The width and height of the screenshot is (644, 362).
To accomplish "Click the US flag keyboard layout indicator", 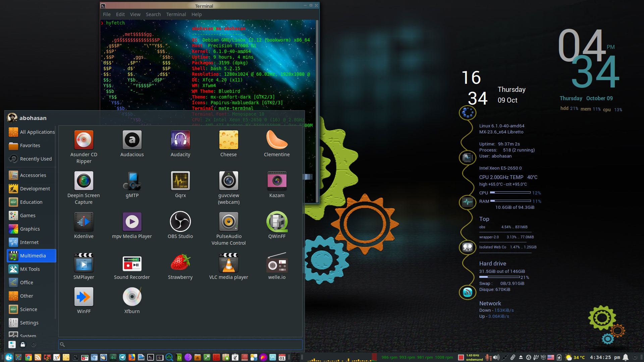I will click(551, 357).
